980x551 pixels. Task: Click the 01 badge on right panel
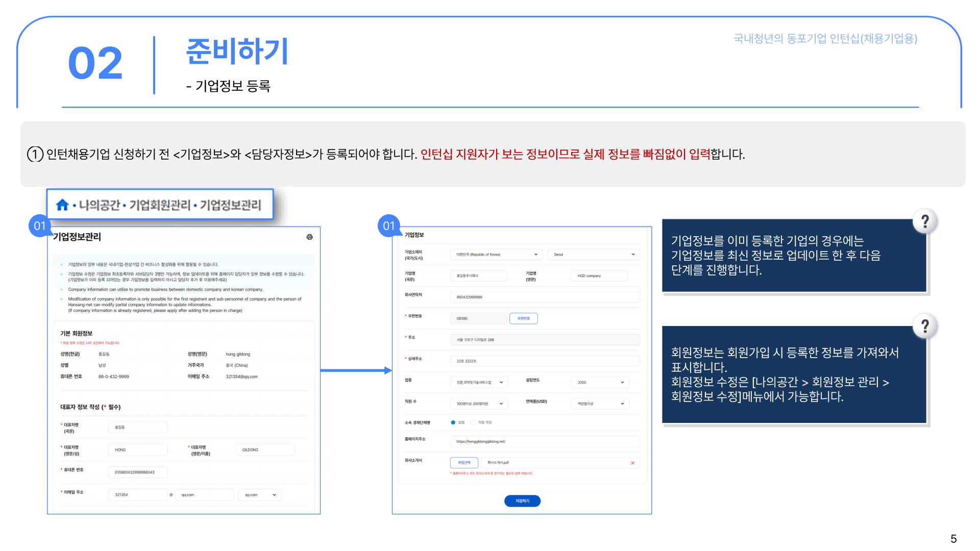(389, 226)
